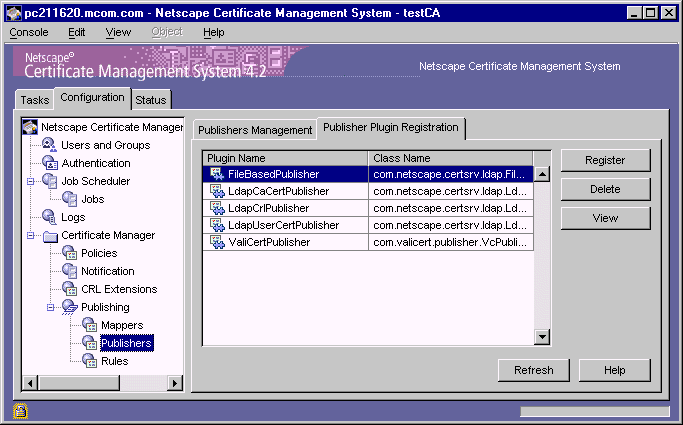Click the Publishers node icon
This screenshot has height=425, width=683.
(x=90, y=343)
